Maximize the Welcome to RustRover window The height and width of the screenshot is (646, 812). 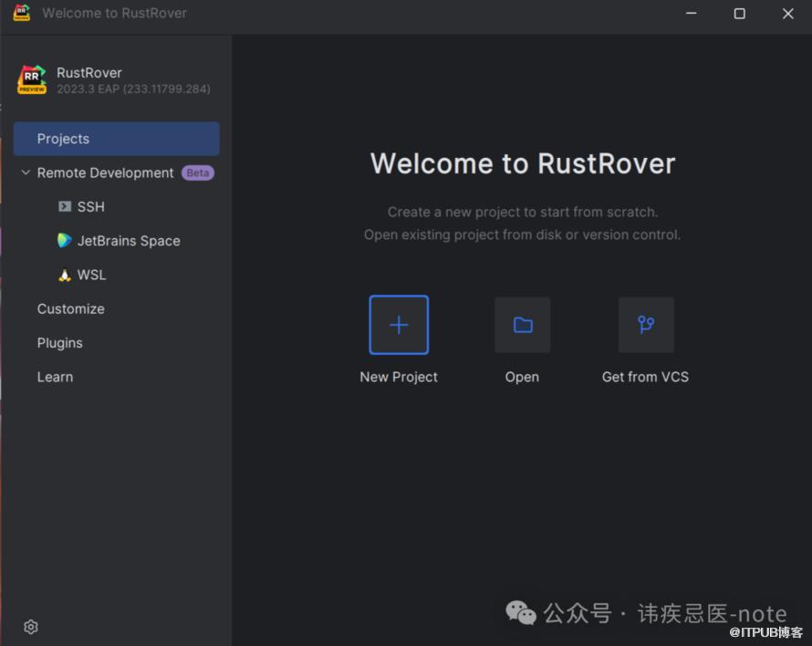[739, 14]
